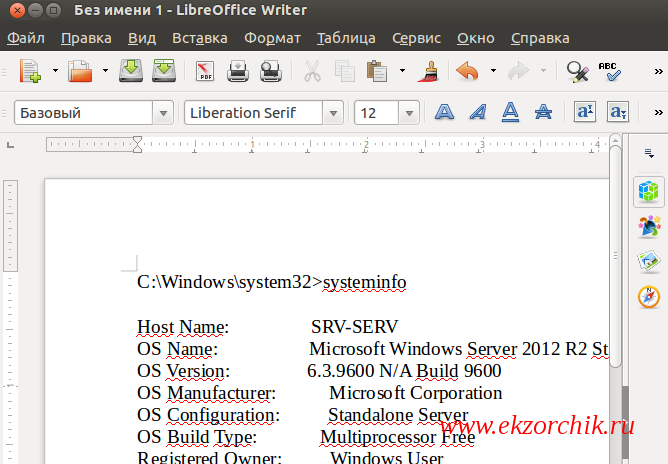Image resolution: width=668 pixels, height=464 pixels.
Task: Open Print Preview icon
Action: (271, 71)
